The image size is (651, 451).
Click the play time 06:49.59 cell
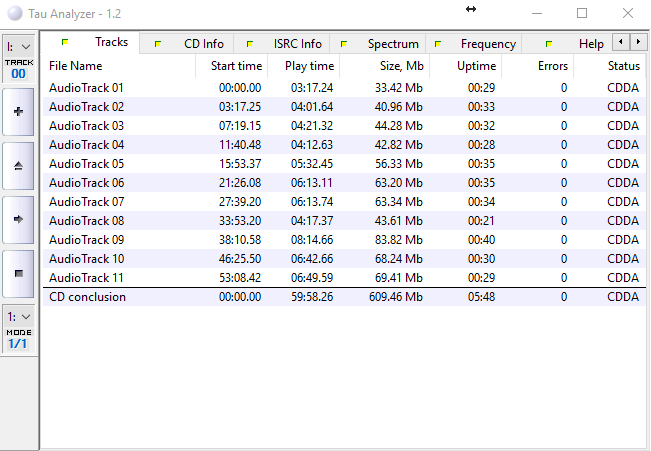[312, 278]
